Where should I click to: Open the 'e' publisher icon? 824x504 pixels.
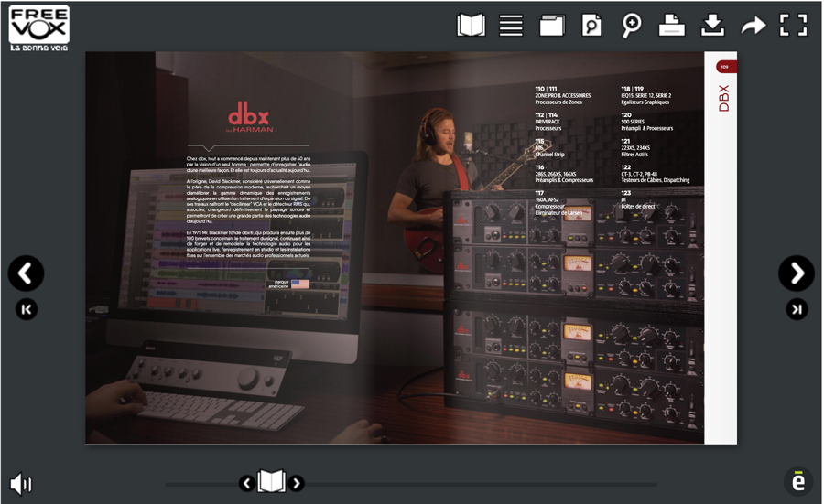[797, 481]
